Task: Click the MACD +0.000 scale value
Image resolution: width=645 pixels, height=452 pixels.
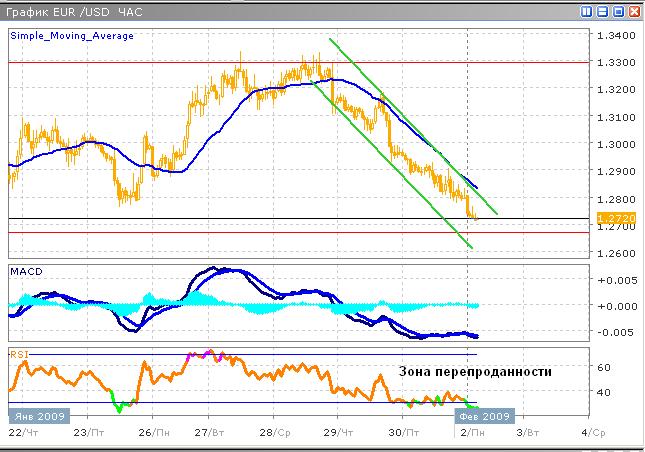Action: coord(617,306)
